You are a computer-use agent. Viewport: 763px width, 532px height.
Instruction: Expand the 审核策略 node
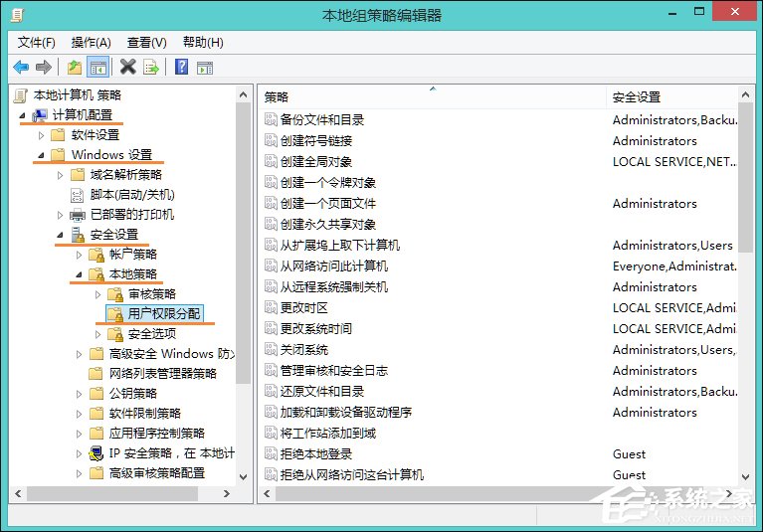(98, 294)
